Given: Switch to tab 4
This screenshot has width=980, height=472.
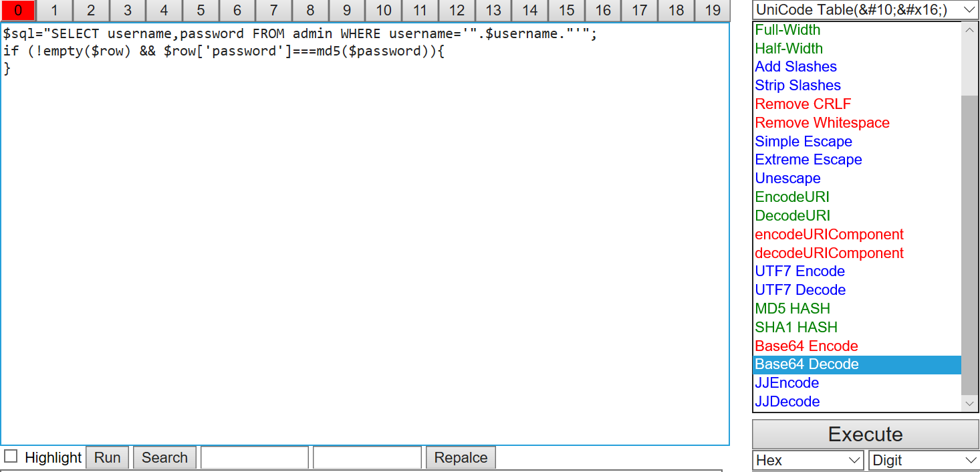Looking at the screenshot, I should [164, 10].
